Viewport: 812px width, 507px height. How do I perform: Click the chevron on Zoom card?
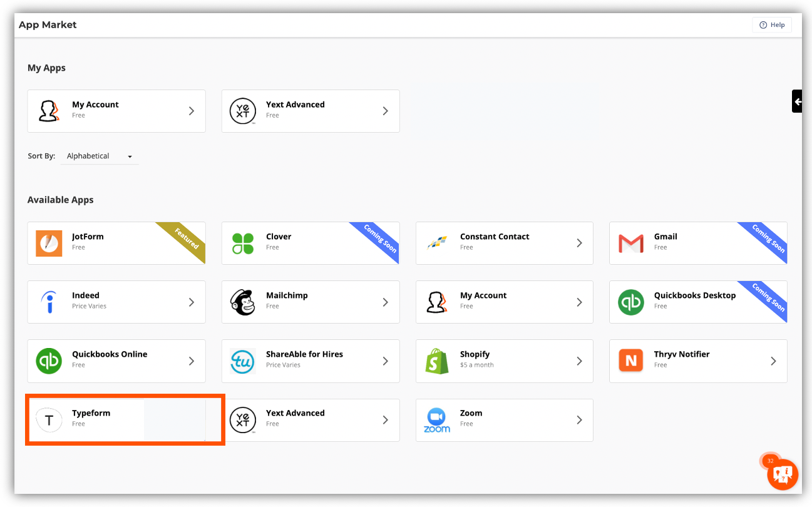click(x=579, y=420)
